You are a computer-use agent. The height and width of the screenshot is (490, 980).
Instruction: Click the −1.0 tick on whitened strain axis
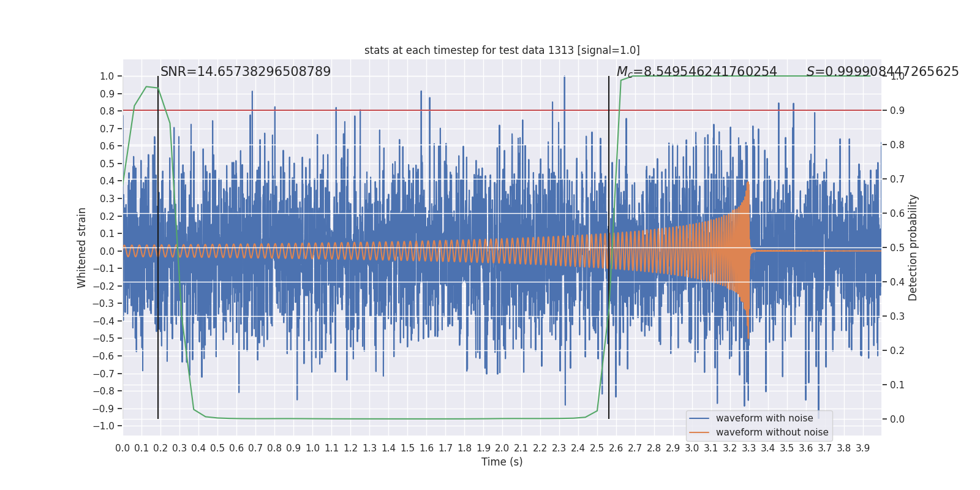pos(107,426)
